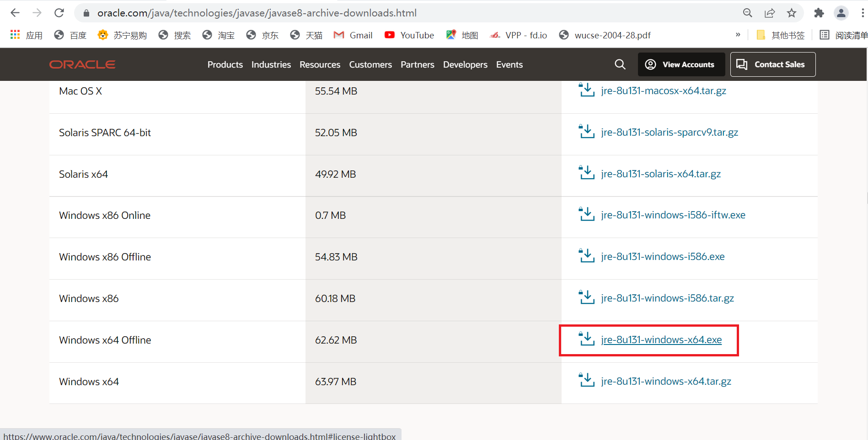Open the 搜索 bookmark
The image size is (868, 440).
(x=175, y=35)
